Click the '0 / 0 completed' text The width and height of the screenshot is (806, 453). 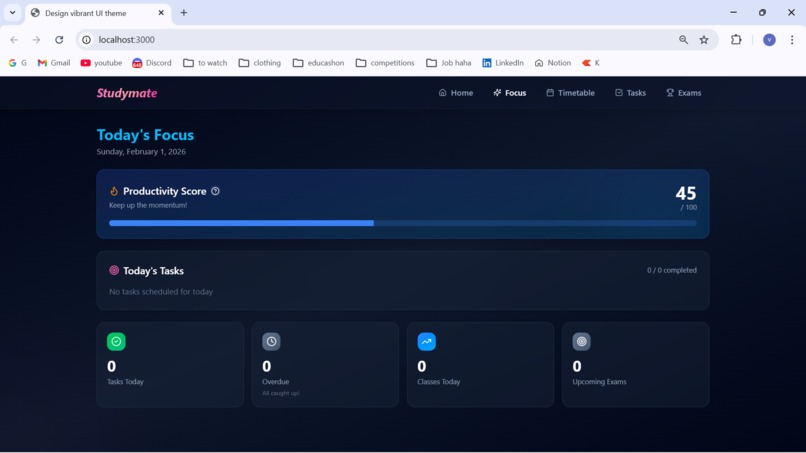[672, 270]
